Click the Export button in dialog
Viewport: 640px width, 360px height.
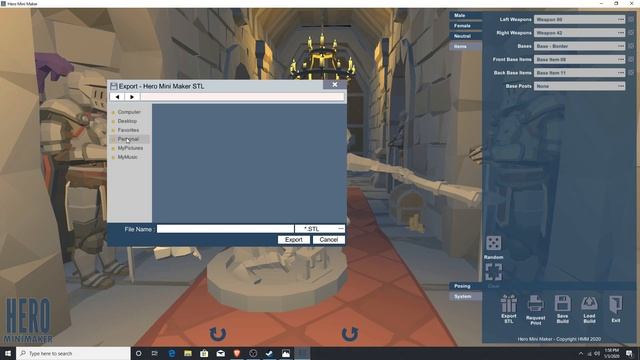(293, 240)
